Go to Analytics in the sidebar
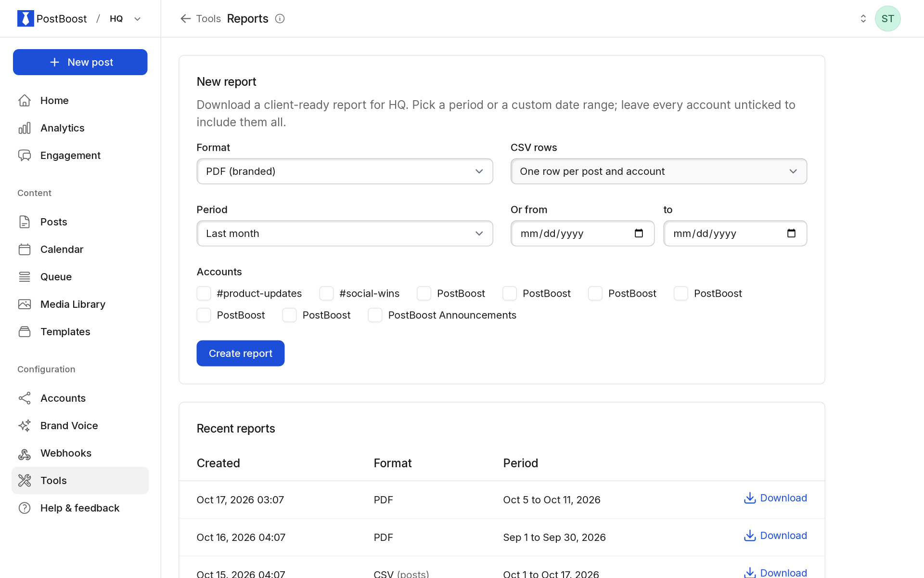This screenshot has height=578, width=924. pos(80,128)
